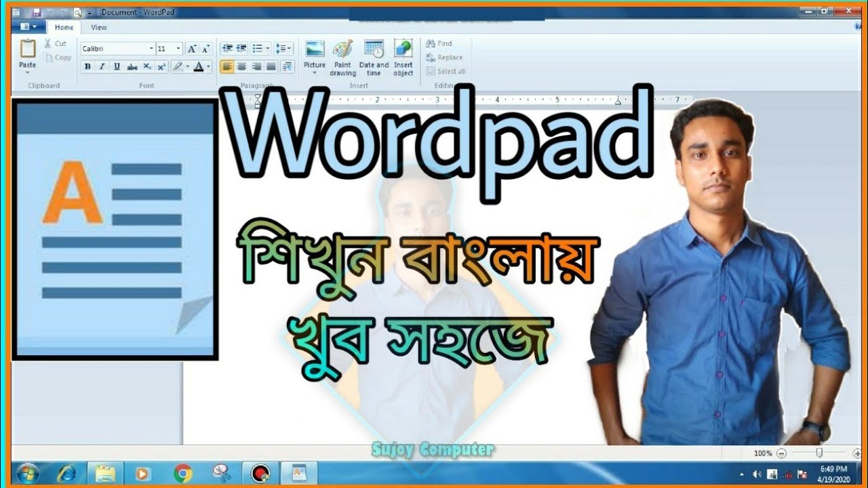The width and height of the screenshot is (868, 488).
Task: Open the text color dropdown arrow
Action: (208, 66)
